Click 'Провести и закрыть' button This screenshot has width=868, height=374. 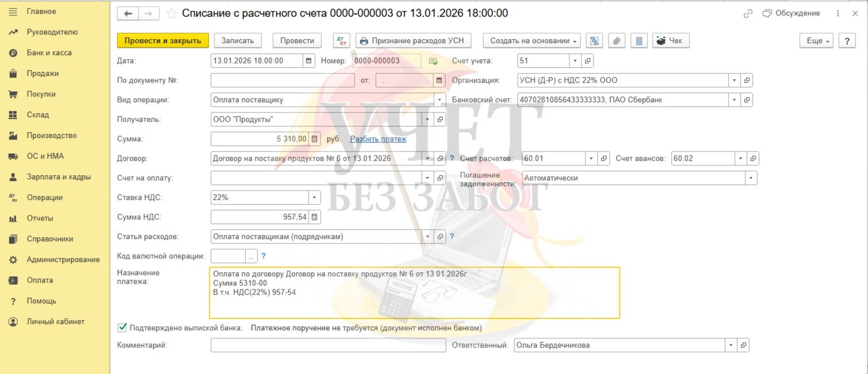(x=163, y=41)
